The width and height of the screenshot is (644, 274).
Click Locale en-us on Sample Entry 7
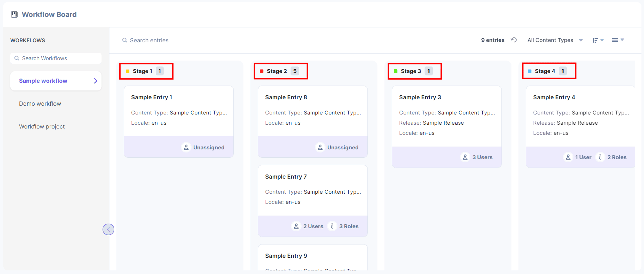[282, 202]
